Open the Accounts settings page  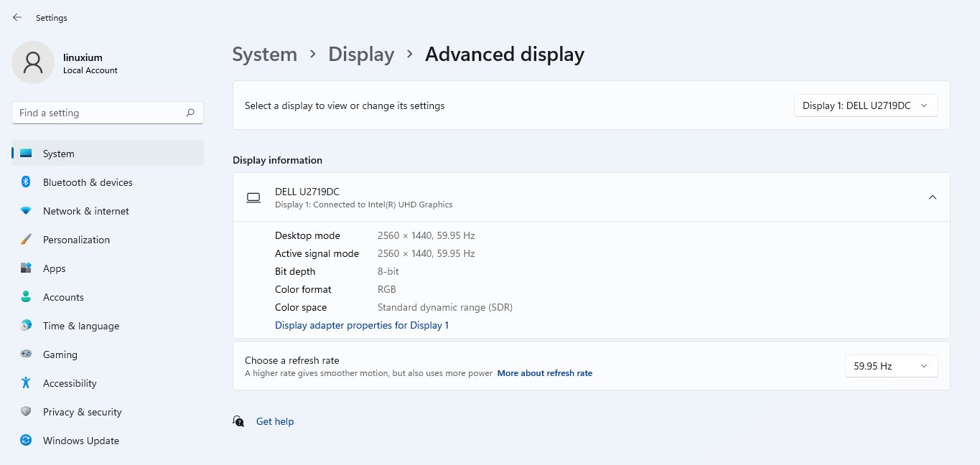[x=63, y=297]
